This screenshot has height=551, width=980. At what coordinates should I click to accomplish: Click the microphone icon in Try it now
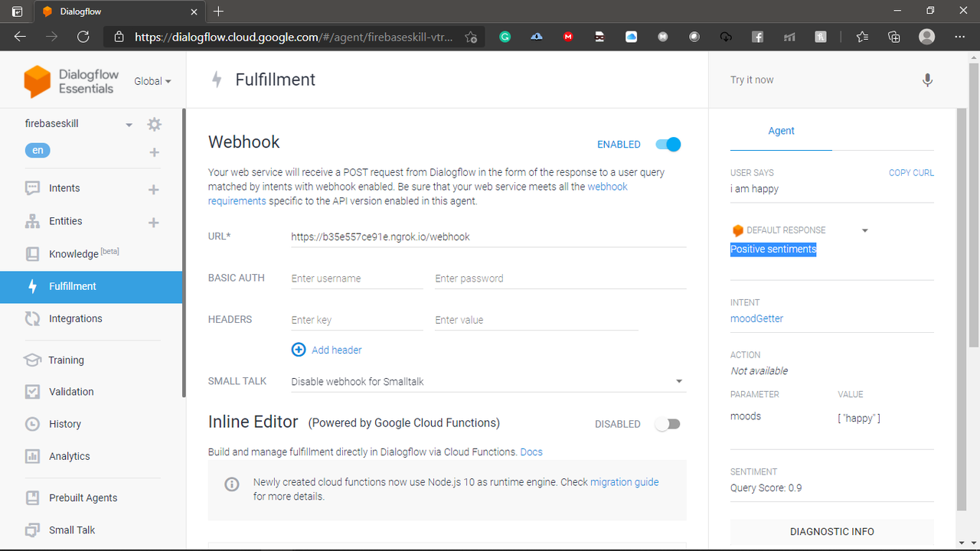[927, 80]
